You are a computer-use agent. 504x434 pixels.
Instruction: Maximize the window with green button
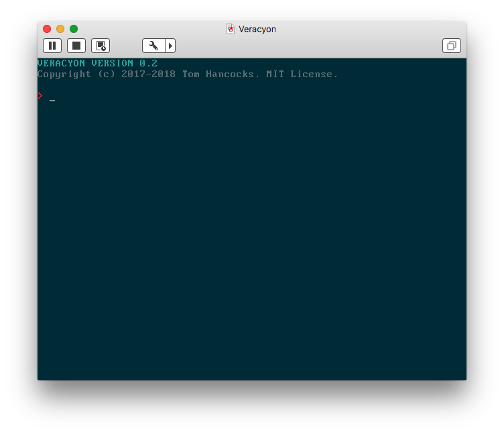(x=74, y=29)
